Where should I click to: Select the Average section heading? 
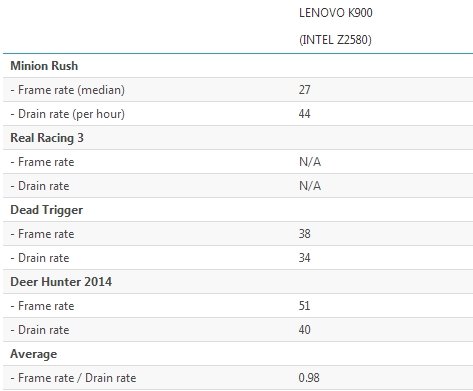[x=33, y=354]
